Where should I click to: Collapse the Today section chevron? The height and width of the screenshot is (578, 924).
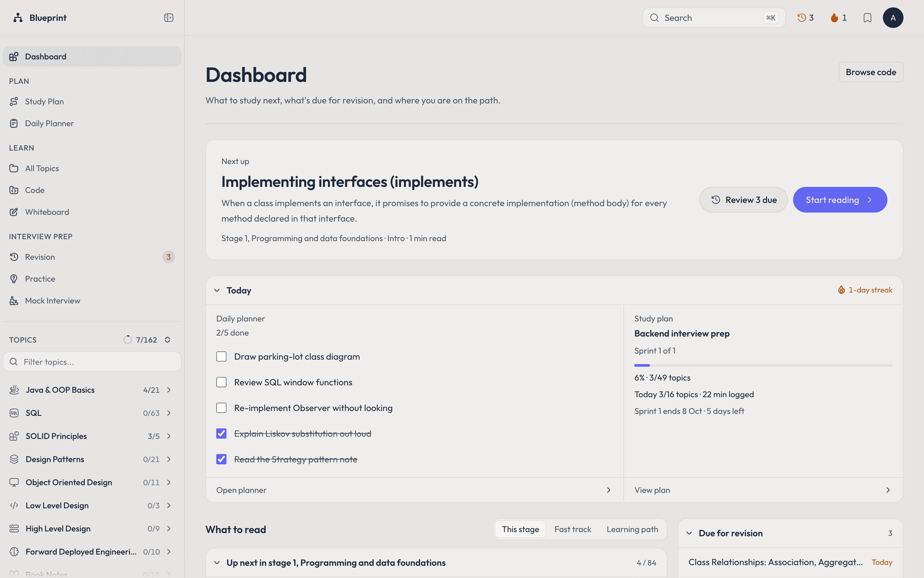click(x=217, y=290)
